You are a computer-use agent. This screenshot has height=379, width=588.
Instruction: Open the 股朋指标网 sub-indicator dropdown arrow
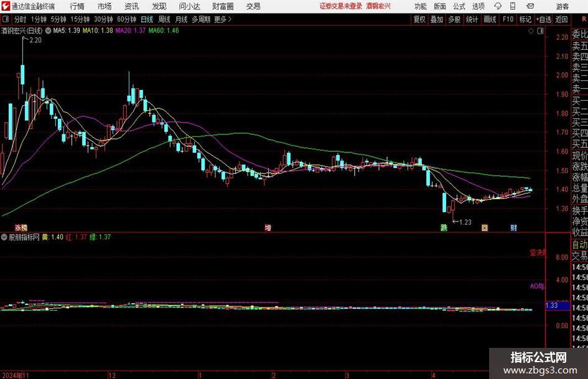[x=4, y=237]
